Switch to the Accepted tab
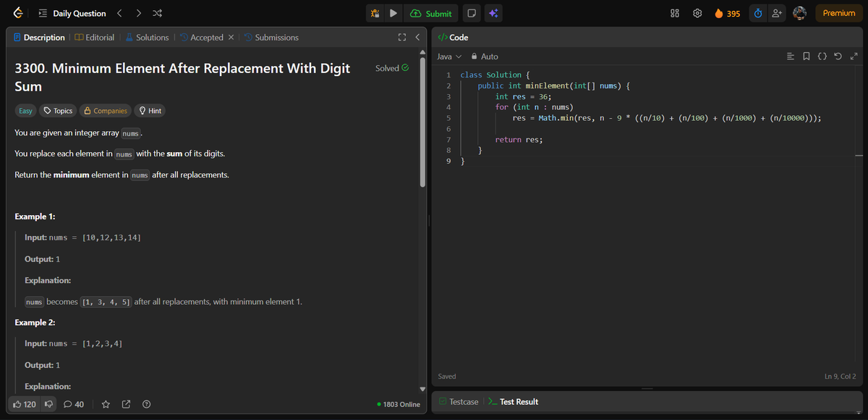Viewport: 868px width, 420px height. (x=201, y=38)
